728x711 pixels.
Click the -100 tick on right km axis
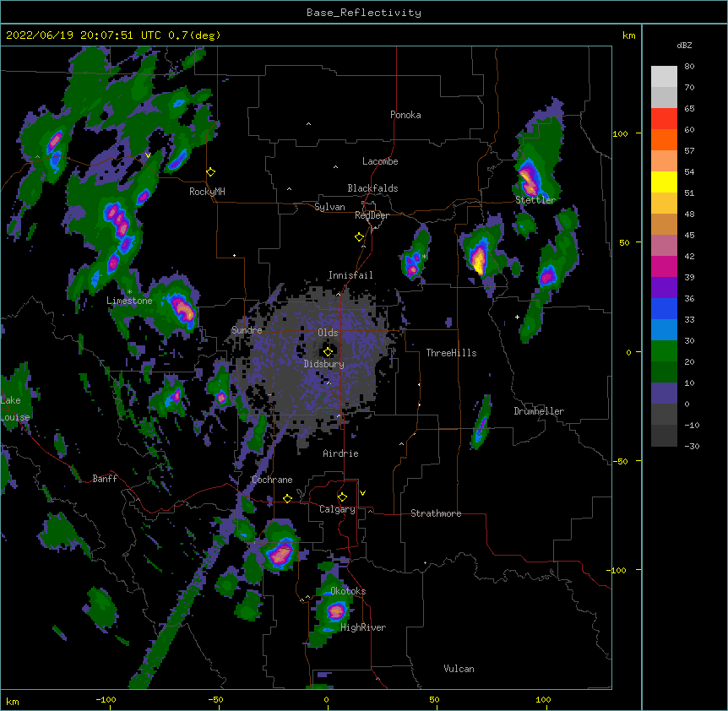tap(617, 570)
